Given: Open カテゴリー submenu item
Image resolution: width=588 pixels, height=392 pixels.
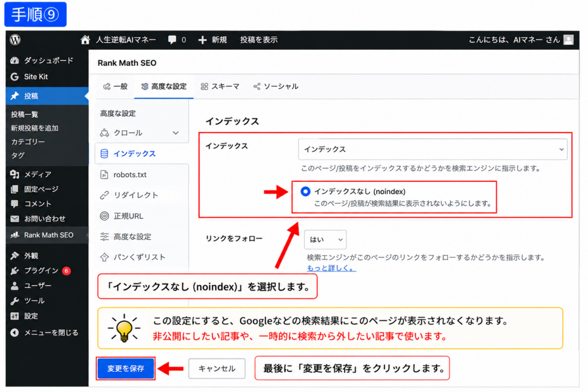Looking at the screenshot, I should [x=28, y=142].
